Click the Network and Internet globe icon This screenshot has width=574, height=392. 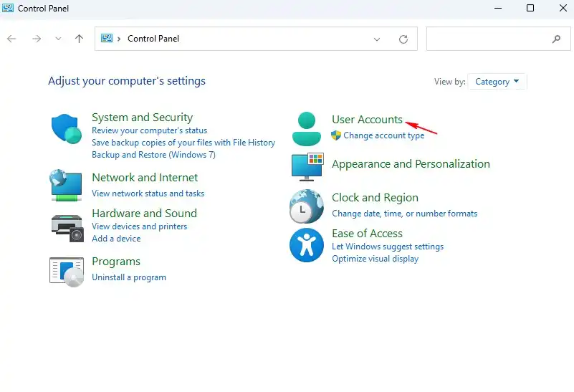[66, 185]
